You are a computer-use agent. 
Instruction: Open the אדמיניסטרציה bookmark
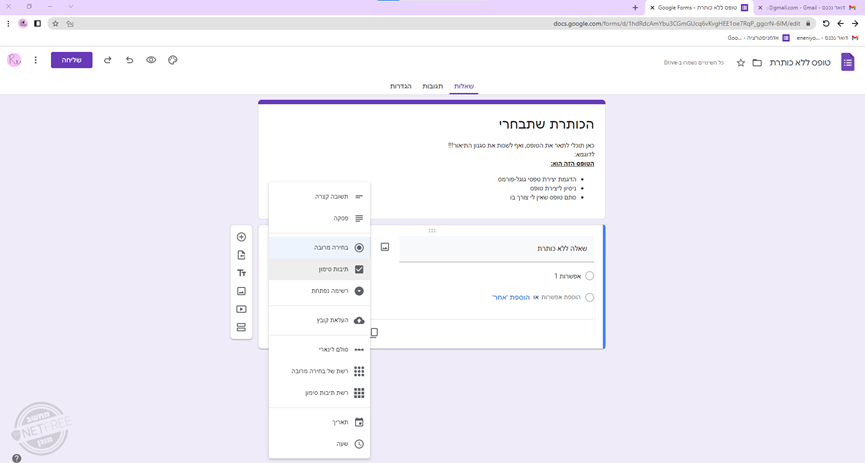[x=759, y=38]
